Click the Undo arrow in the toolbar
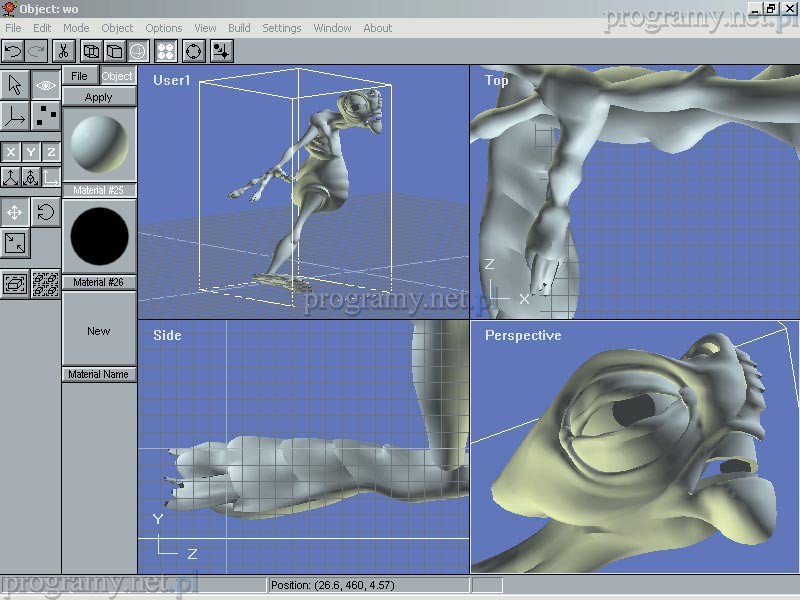 point(13,51)
